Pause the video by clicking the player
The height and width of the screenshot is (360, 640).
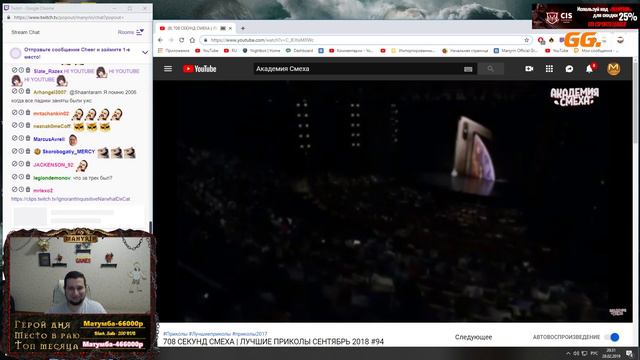[393, 201]
